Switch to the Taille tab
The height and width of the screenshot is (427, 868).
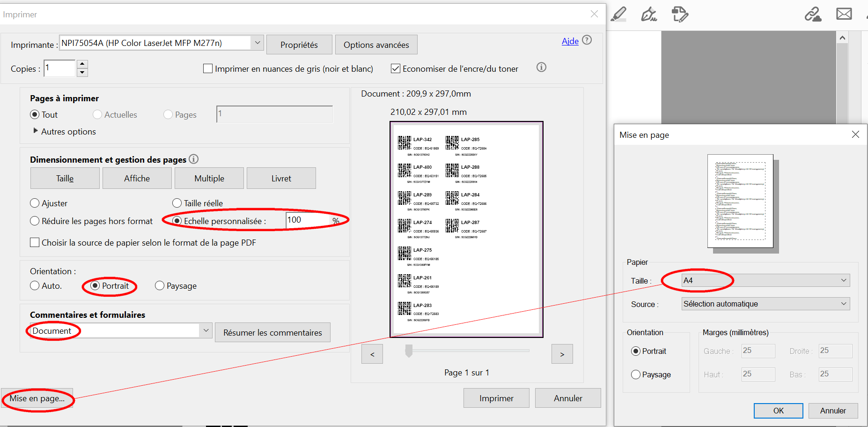pos(65,178)
